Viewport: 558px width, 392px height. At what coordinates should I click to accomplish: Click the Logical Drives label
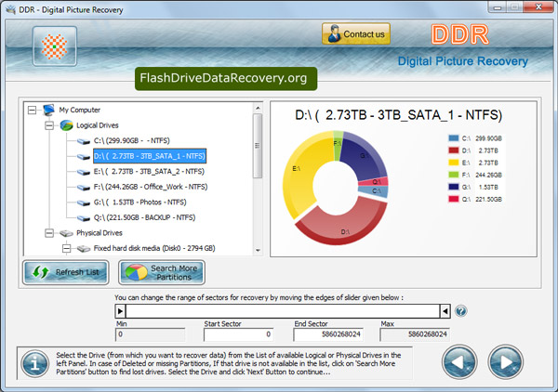97,125
